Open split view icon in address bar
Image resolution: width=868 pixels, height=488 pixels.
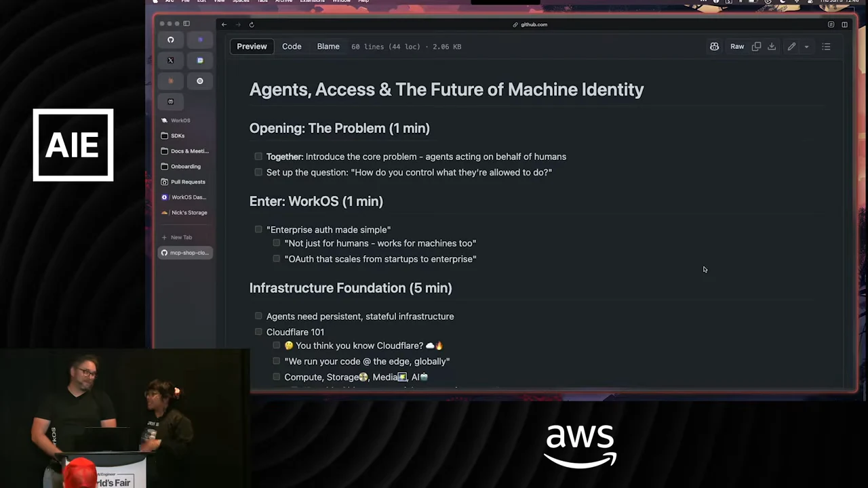click(844, 24)
